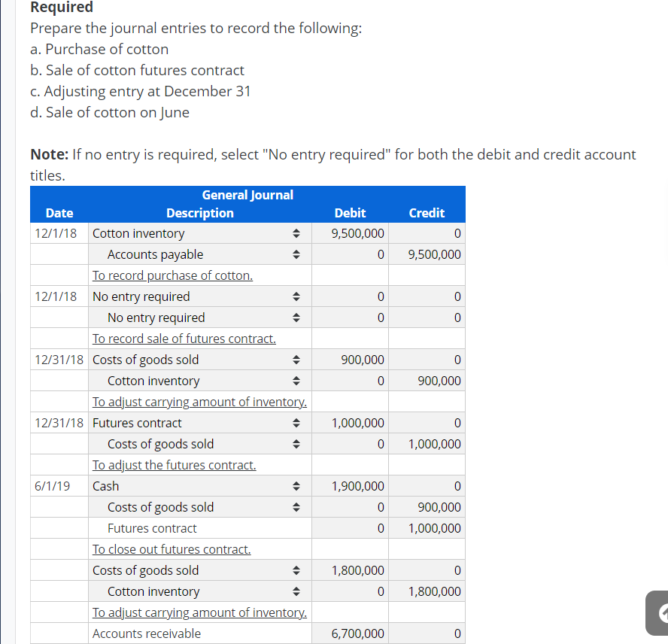Select the 9,500,000 debit amount field
The height and width of the screenshot is (644, 668).
[351, 233]
